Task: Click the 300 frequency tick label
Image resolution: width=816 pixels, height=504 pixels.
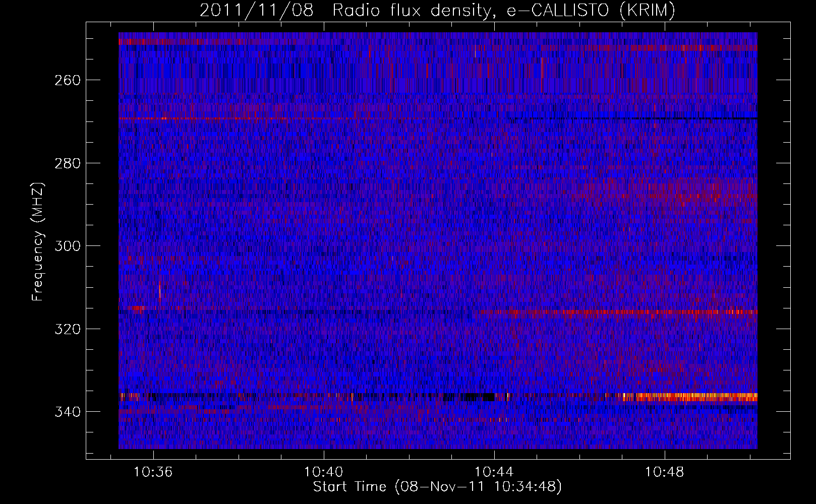Action: [68, 246]
